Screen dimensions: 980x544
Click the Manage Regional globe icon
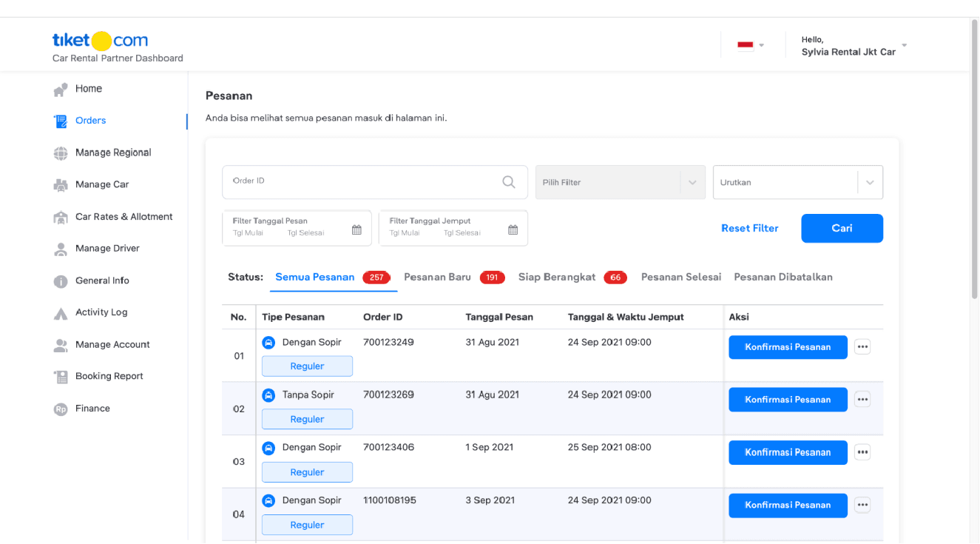point(61,153)
